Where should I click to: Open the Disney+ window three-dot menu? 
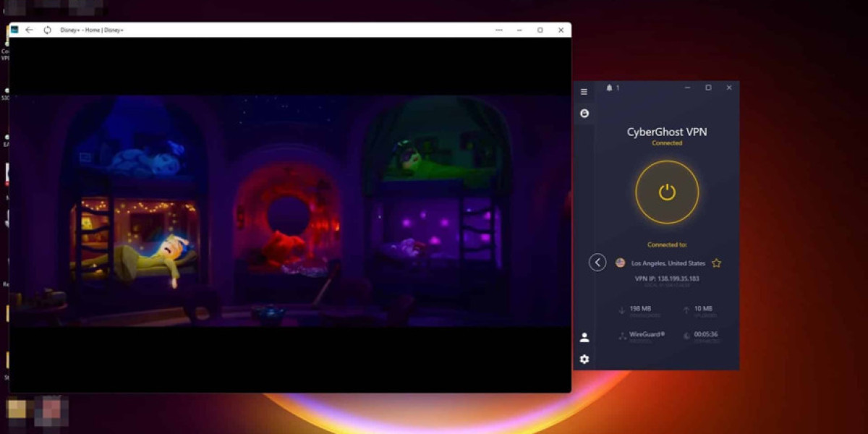click(499, 30)
